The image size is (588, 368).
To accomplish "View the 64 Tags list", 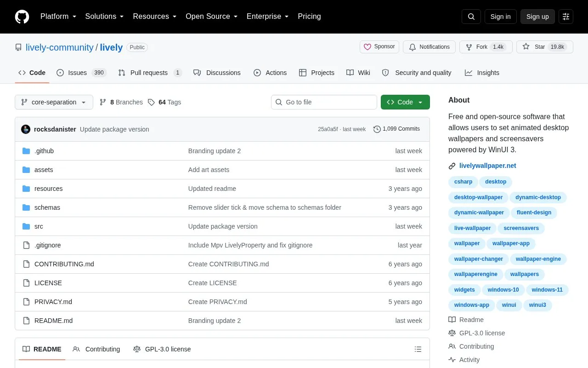I will (164, 102).
